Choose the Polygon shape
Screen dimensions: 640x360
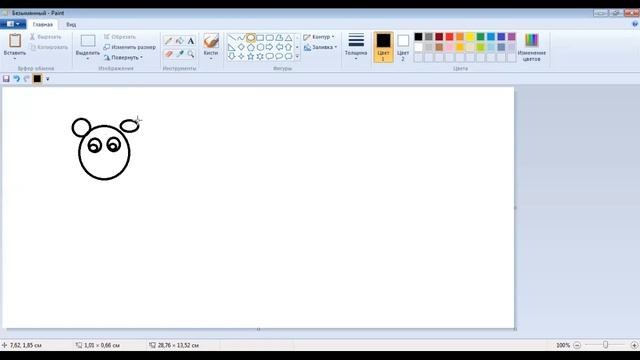279,38
